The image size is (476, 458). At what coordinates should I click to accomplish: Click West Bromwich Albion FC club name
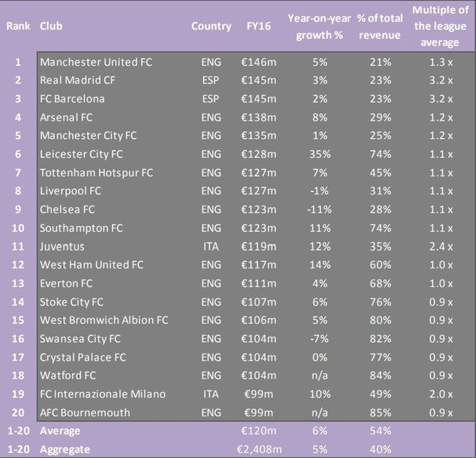point(104,321)
